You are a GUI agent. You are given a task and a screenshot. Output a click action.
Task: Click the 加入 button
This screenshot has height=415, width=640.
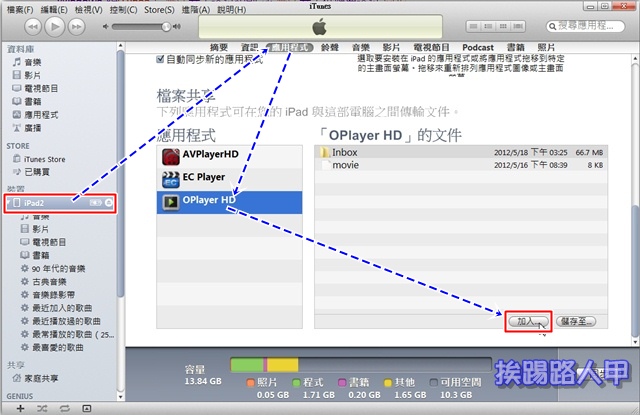(528, 321)
